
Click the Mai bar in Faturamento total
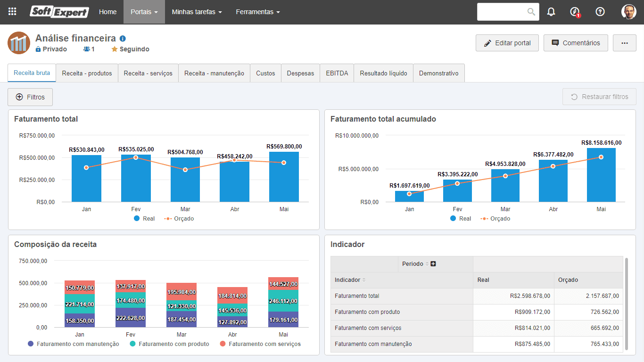click(x=284, y=177)
